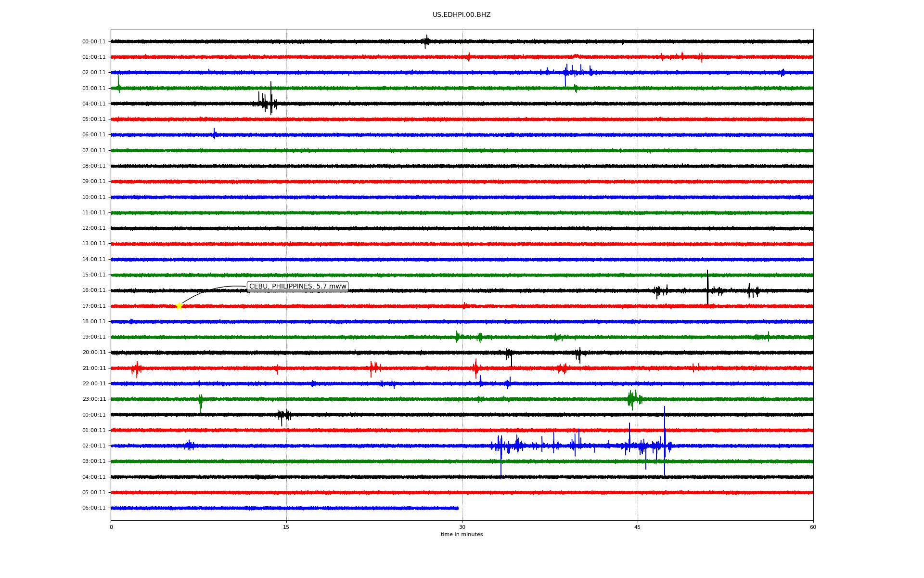Click the CEBU, PHILIPPINES 5.7 mww annotation
This screenshot has width=924, height=578.
(297, 287)
